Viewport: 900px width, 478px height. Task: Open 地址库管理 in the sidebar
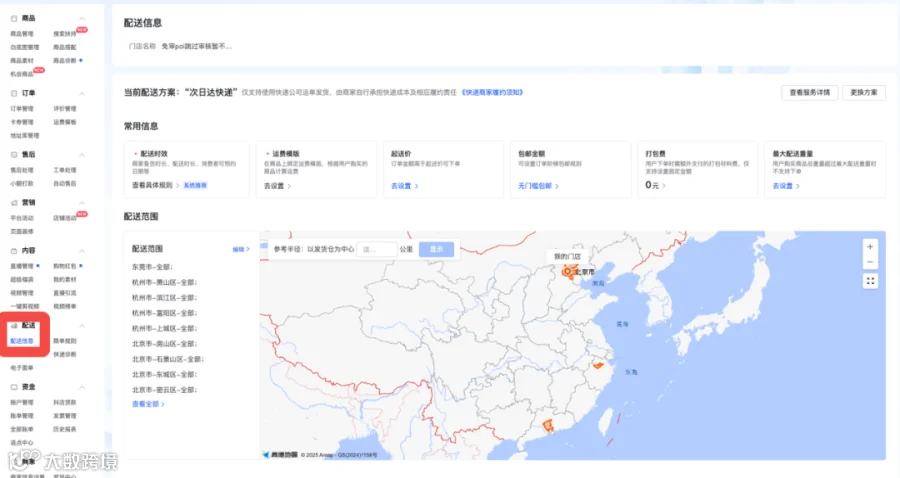[x=25, y=135]
